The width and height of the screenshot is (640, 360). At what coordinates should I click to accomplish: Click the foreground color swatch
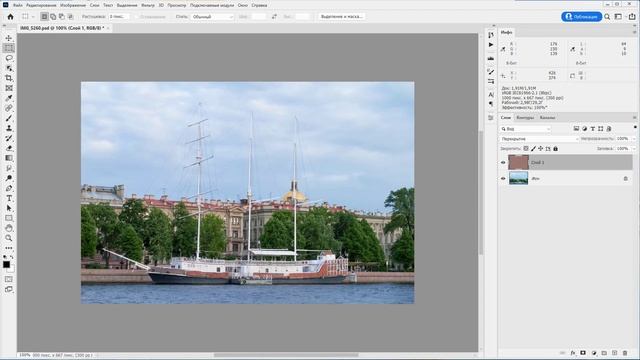point(7,264)
